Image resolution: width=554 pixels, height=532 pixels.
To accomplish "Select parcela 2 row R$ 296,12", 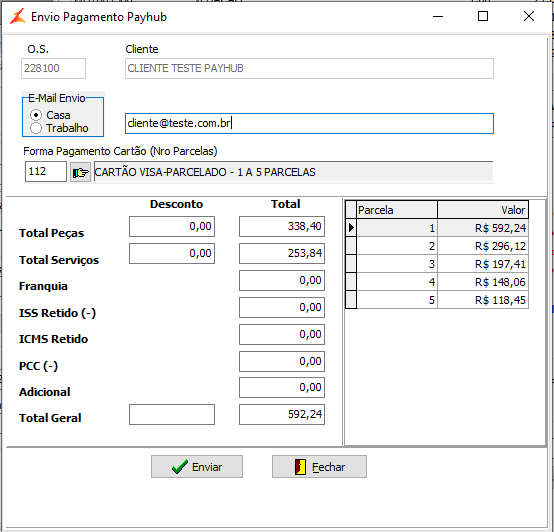I will [442, 246].
